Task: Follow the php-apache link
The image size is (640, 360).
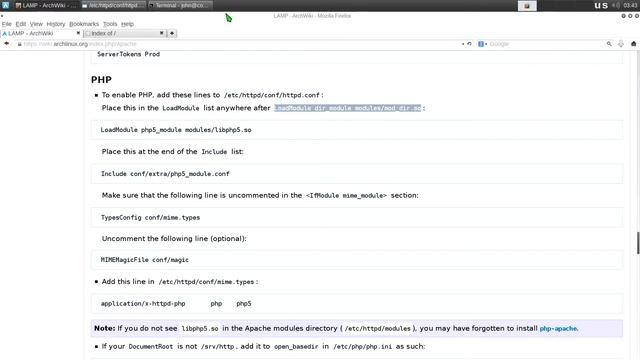Action: 558,329
